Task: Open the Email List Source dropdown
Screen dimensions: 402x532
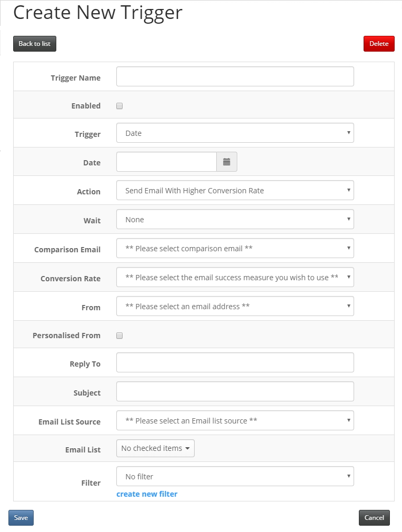Action: 235,420
